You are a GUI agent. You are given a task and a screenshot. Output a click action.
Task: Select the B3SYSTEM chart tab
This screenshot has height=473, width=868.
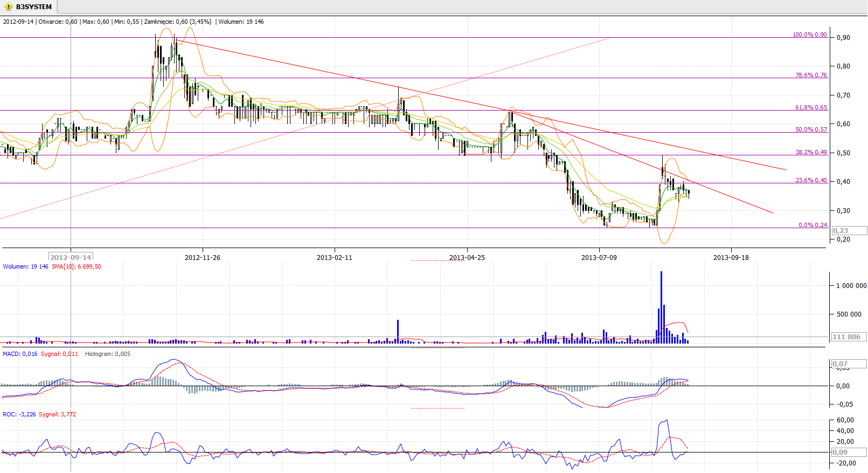pyautogui.click(x=28, y=6)
